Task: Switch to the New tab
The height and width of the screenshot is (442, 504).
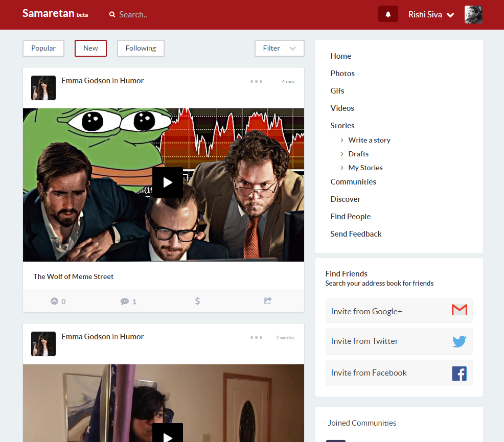Action: (90, 48)
